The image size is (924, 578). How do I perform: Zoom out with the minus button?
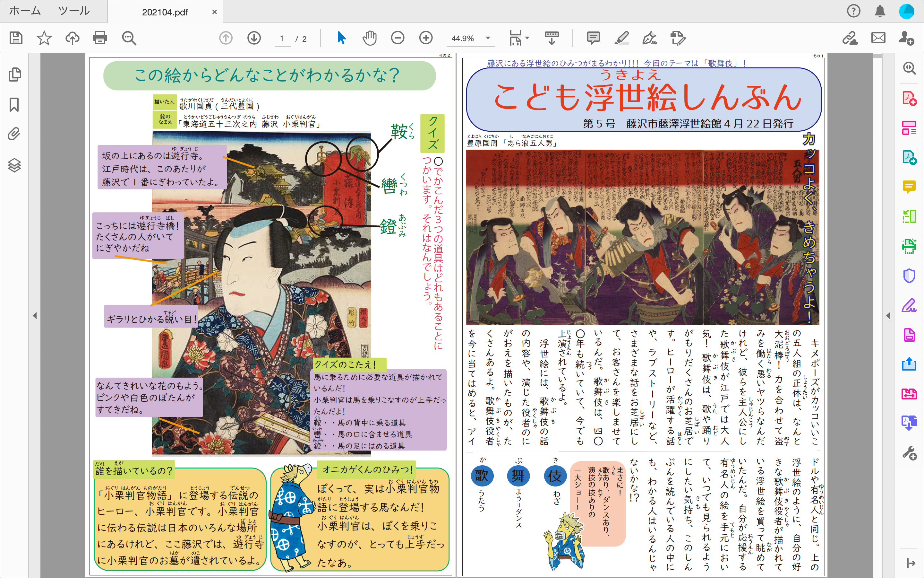[398, 38]
